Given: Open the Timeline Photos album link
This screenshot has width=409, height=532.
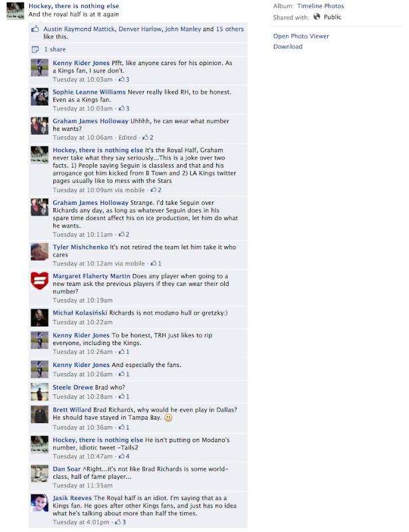Looking at the screenshot, I should pos(321,6).
